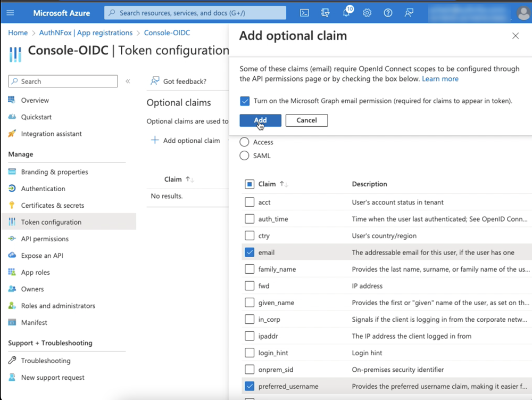Click the Certificates & secrets key icon
This screenshot has height=400, width=532.
click(x=12, y=205)
